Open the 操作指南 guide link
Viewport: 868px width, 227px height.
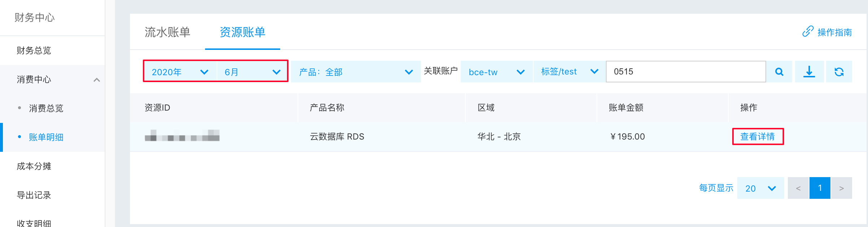pyautogui.click(x=834, y=32)
